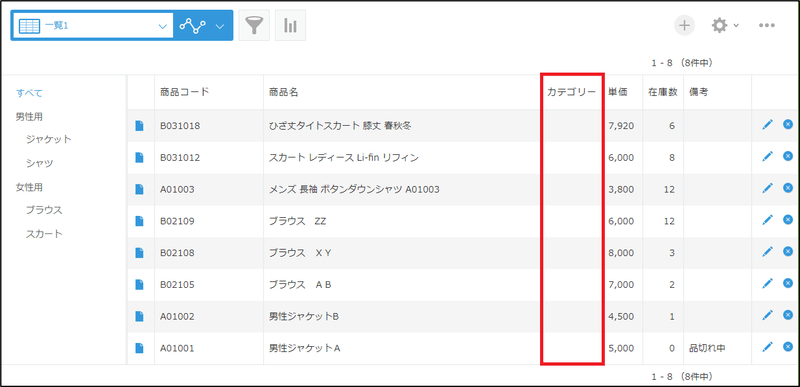Screen dimensions: 800x387
Task: Edit the B02105 record with pencil
Action: click(x=767, y=283)
